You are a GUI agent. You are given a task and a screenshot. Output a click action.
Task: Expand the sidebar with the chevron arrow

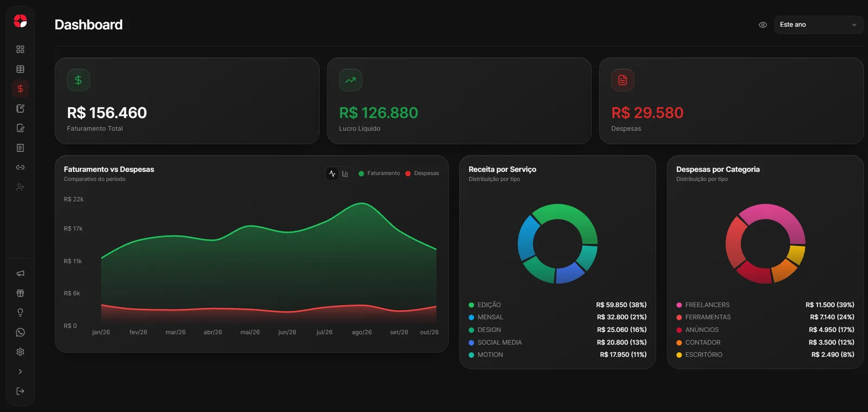point(20,371)
